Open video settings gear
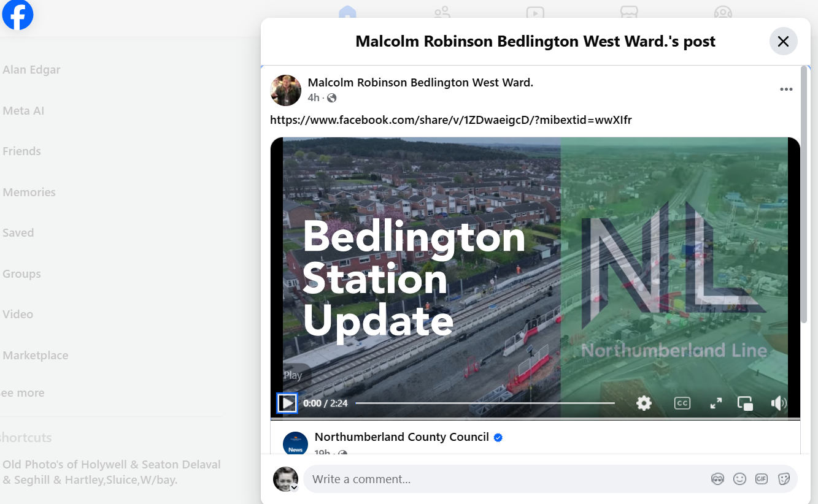The image size is (818, 504). coord(644,403)
